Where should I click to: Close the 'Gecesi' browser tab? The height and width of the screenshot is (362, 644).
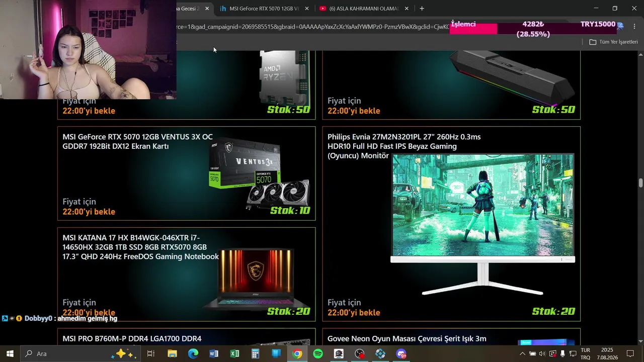coord(207,9)
